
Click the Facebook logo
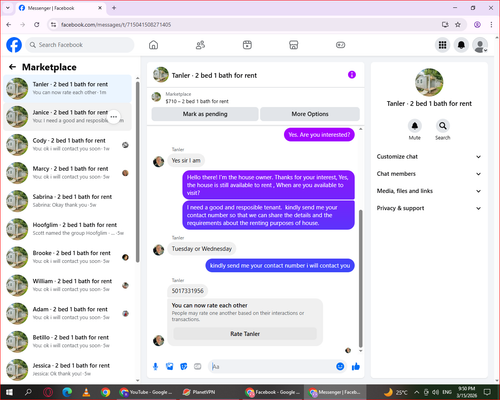(x=14, y=45)
